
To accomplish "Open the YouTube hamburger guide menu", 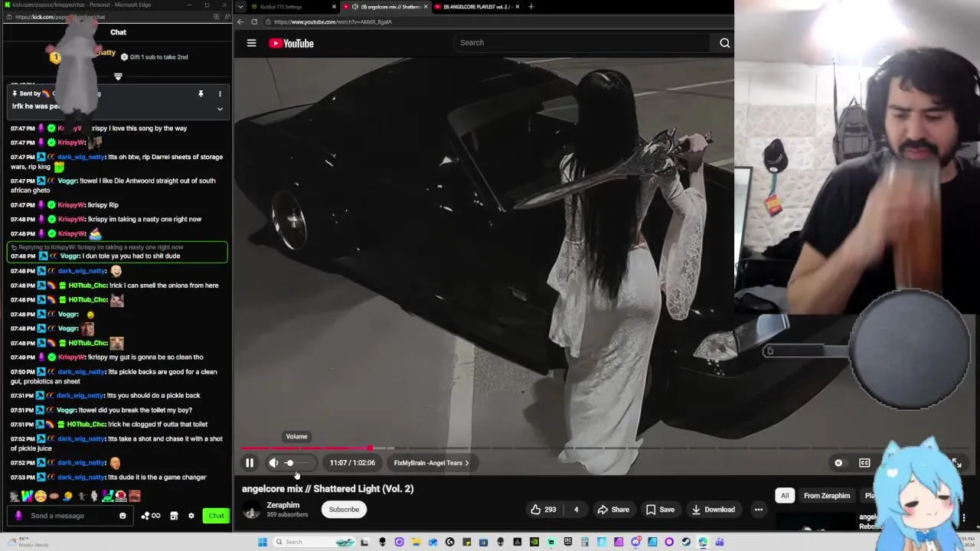I will pos(251,43).
